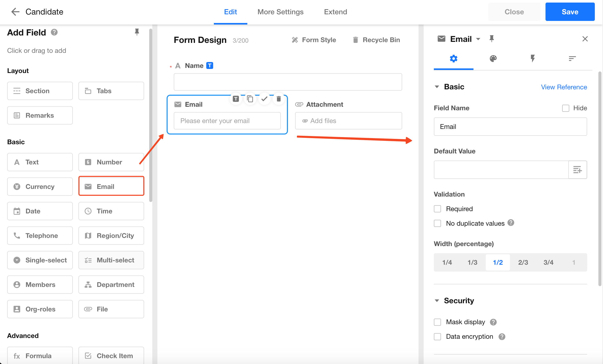Enable No duplicate values checkbox
The image size is (603, 364).
click(437, 223)
